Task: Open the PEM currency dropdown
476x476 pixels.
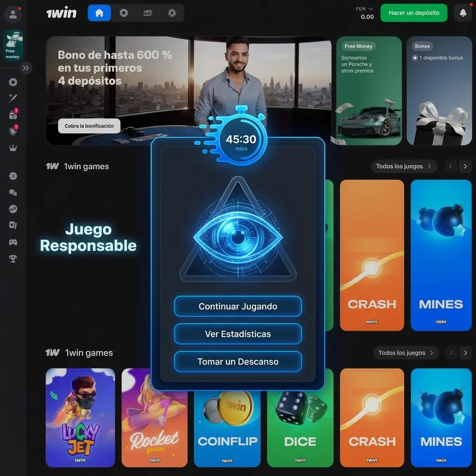Action: click(x=364, y=9)
